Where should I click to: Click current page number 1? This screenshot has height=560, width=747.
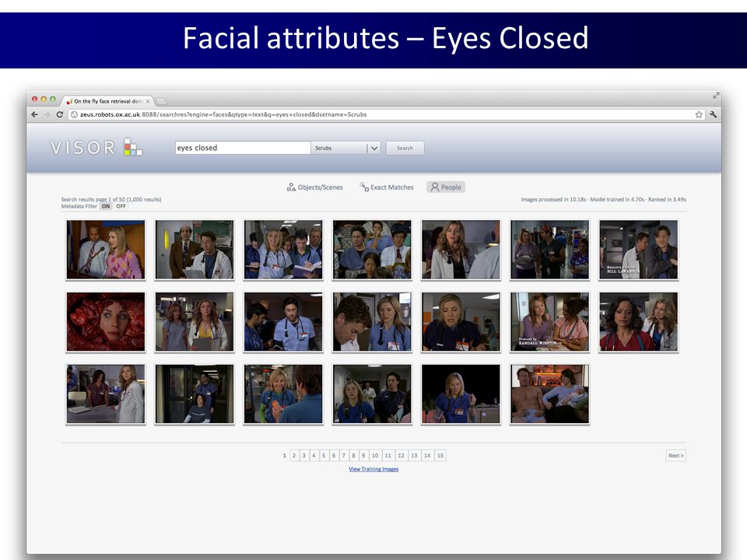[x=285, y=456]
